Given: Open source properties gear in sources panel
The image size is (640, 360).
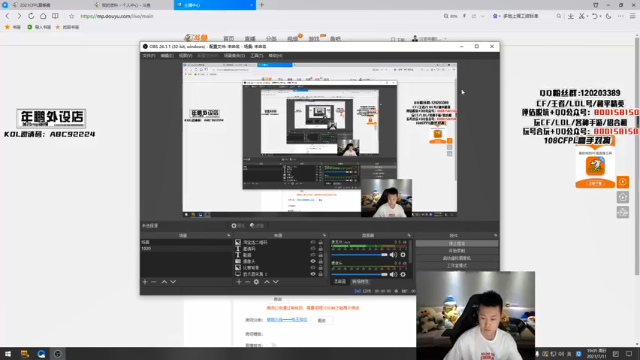Looking at the screenshot, I should pyautogui.click(x=256, y=282).
